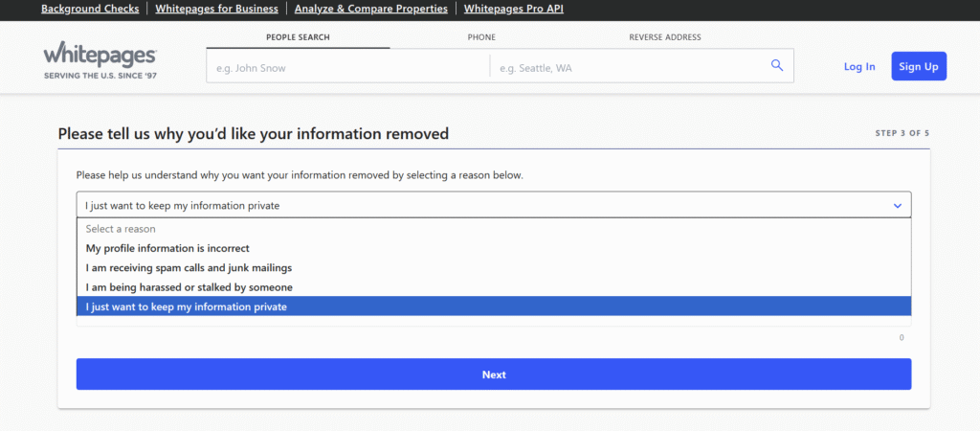This screenshot has width=980, height=431.
Task: Pick "I am being harassed or stalked" option
Action: 189,287
